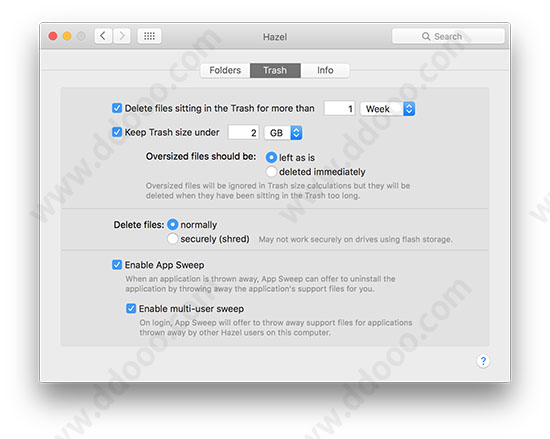Toggle Enable multi-user sweep checkbox
The height and width of the screenshot is (439, 550).
pyautogui.click(x=131, y=309)
